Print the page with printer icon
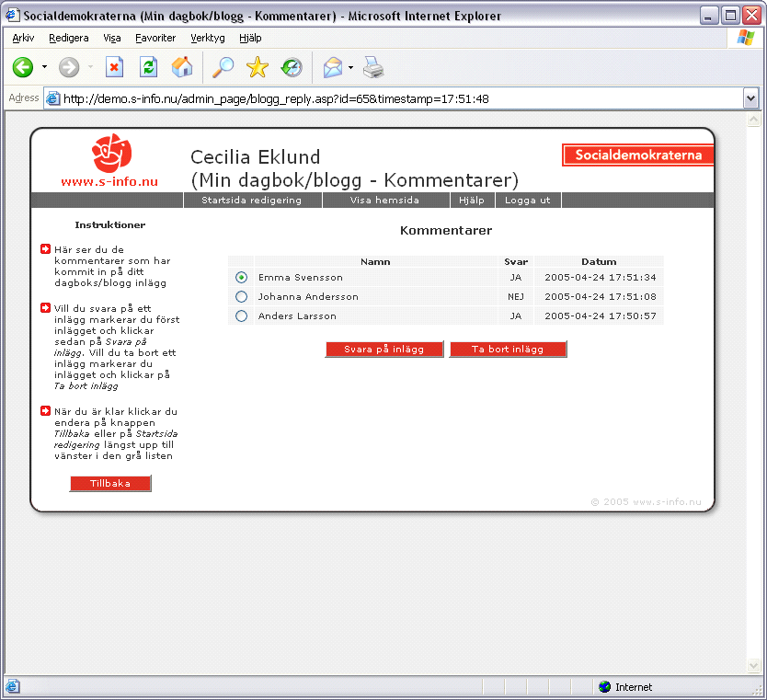This screenshot has height=700, width=767. 373,67
